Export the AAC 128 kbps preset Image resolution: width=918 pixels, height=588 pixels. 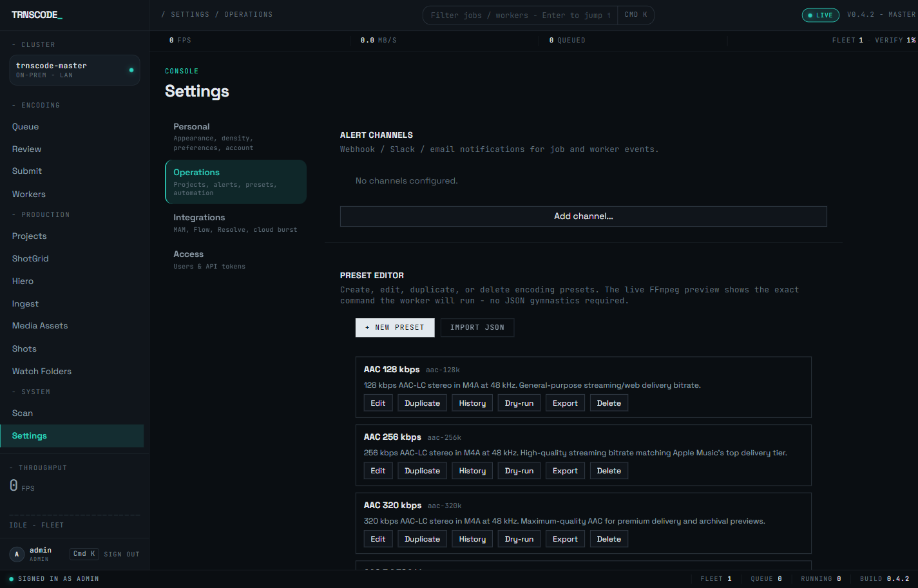[565, 403]
